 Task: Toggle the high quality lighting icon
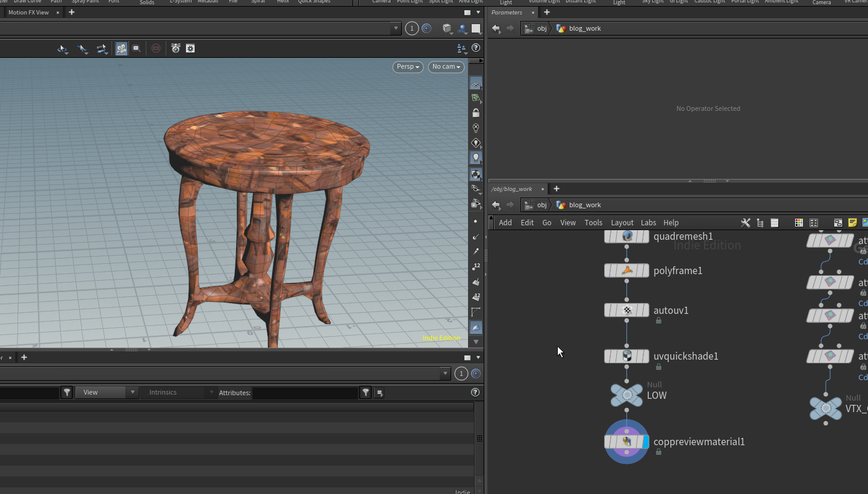point(476,174)
